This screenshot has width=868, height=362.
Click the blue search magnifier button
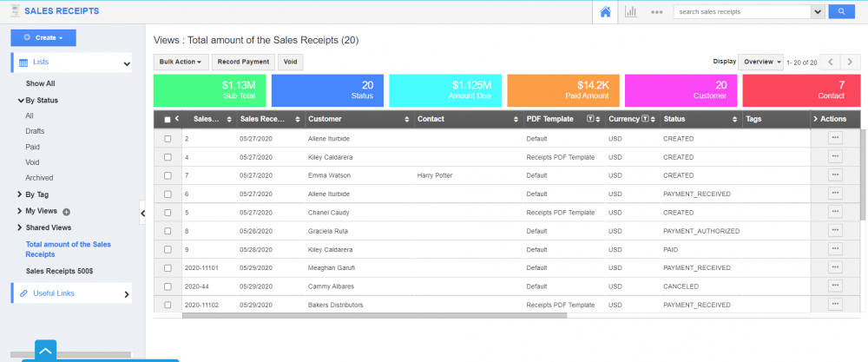point(840,11)
